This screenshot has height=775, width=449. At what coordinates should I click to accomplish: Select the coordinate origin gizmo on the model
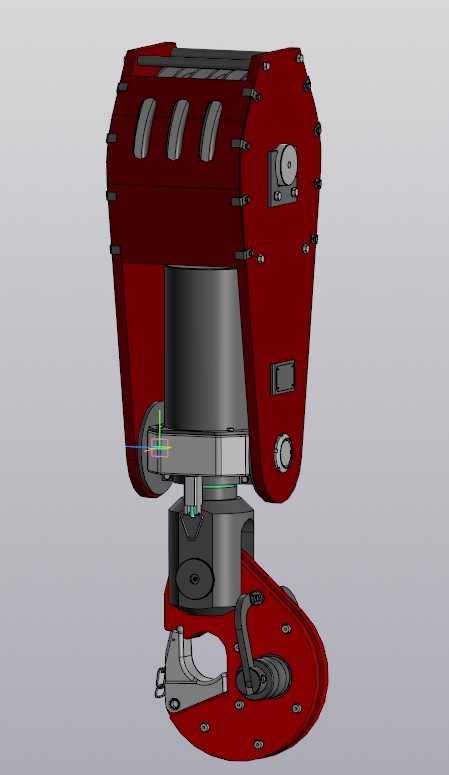click(x=160, y=447)
